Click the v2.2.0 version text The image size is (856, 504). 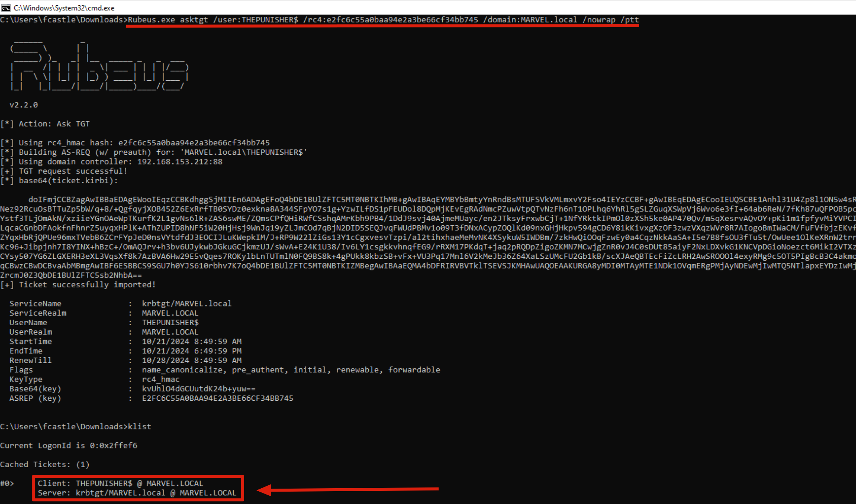(24, 105)
